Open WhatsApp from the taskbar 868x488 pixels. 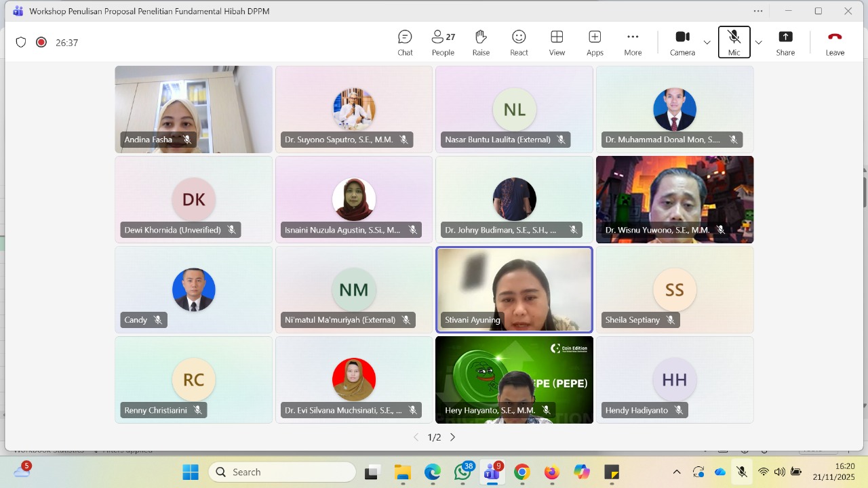coord(462,472)
